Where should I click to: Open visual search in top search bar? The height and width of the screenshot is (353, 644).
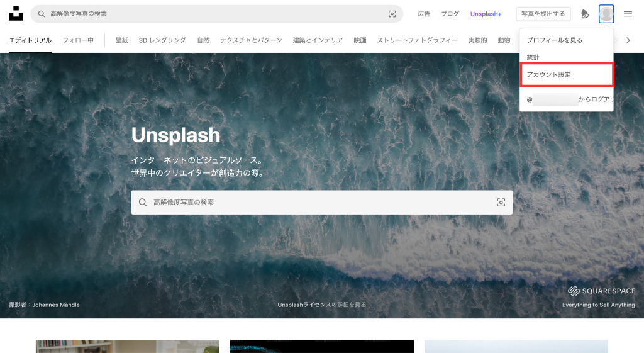pos(392,14)
